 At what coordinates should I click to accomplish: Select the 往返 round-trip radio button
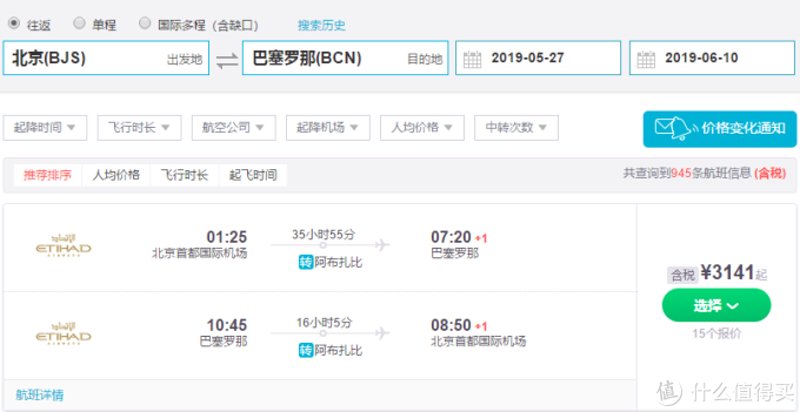(14, 23)
